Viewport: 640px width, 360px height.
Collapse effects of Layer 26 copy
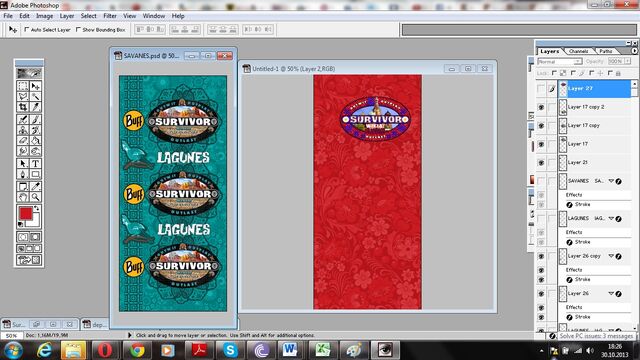point(611,256)
